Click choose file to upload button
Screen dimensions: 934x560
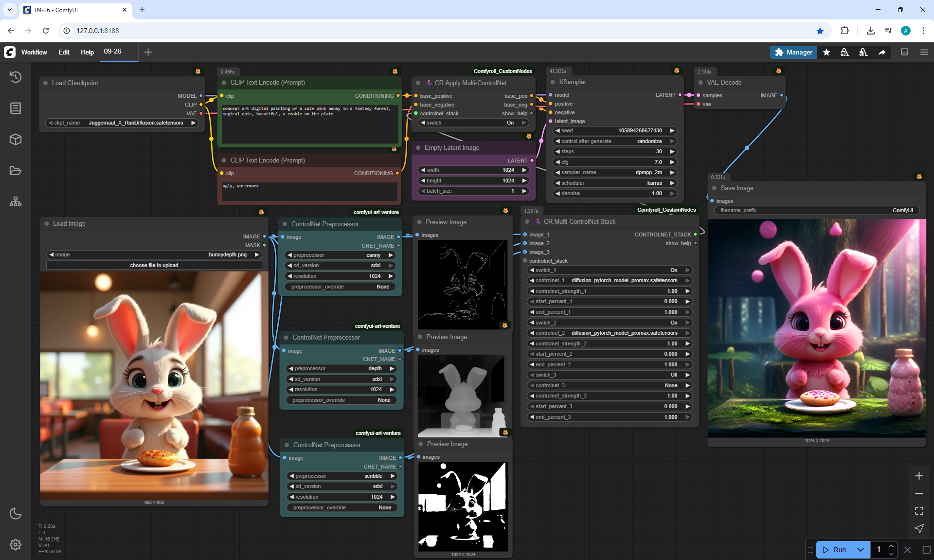154,266
